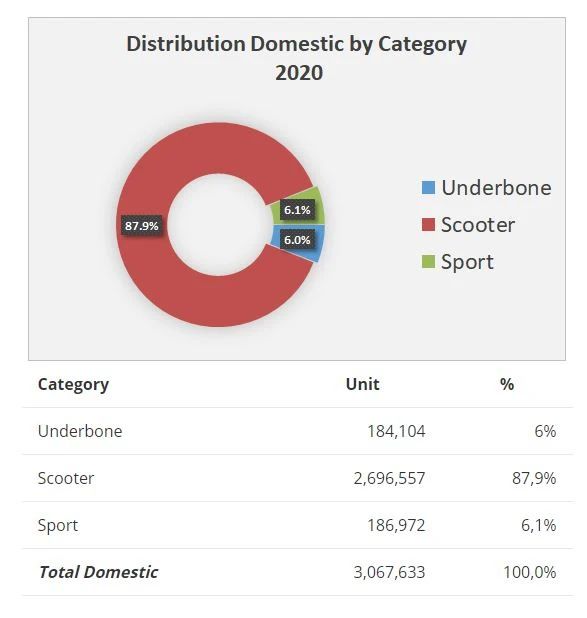The width and height of the screenshot is (587, 618).
Task: Click the green Sport legend swatch
Action: pyautogui.click(x=428, y=262)
